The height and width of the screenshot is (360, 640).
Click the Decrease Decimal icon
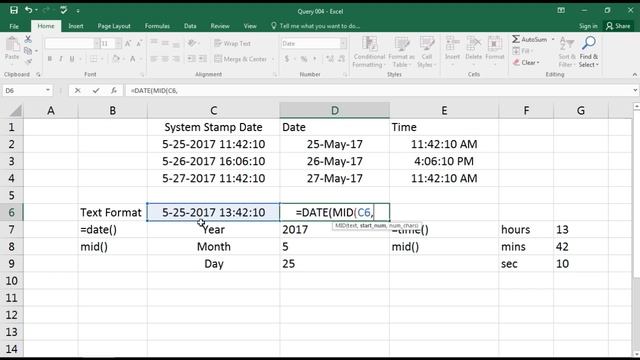pos(341,59)
